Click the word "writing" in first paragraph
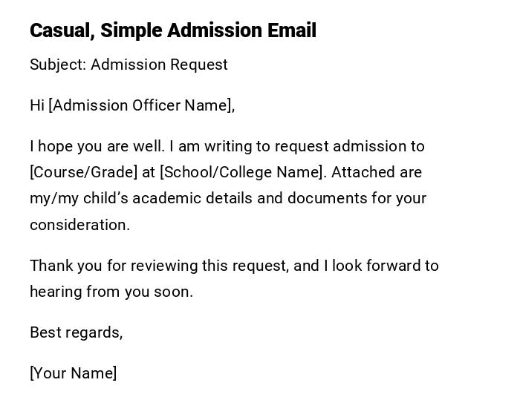This screenshot has height=420, width=520. [230, 146]
